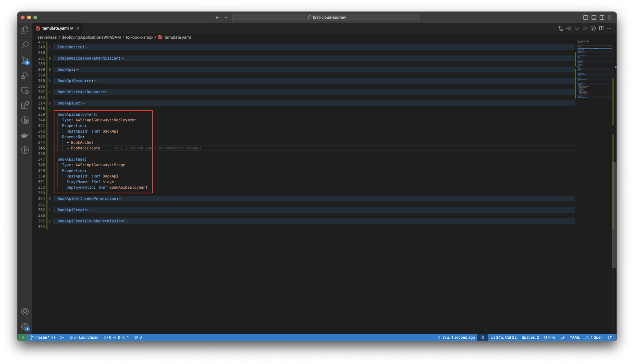The image size is (634, 364).
Task: Click the compare changes editor icon
Action: [561, 28]
